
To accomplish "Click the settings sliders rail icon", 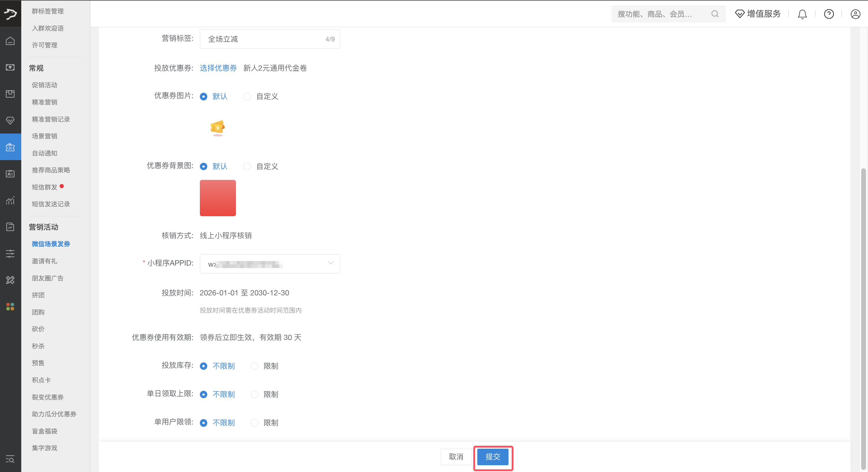I will tap(10, 253).
